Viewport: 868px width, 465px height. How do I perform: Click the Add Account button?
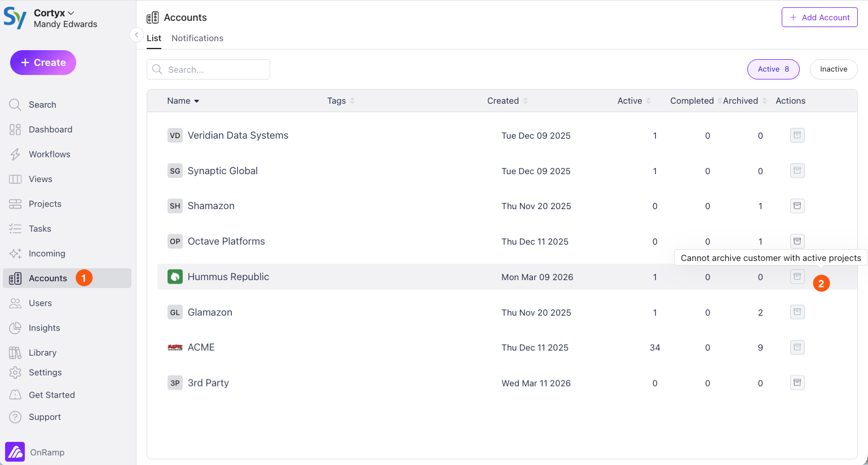[x=819, y=17]
